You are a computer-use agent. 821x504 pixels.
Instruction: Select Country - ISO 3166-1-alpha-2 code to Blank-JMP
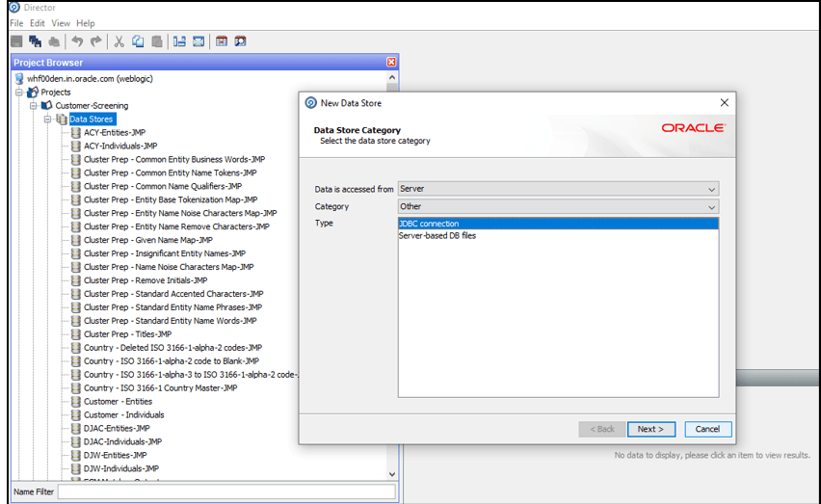pos(172,361)
